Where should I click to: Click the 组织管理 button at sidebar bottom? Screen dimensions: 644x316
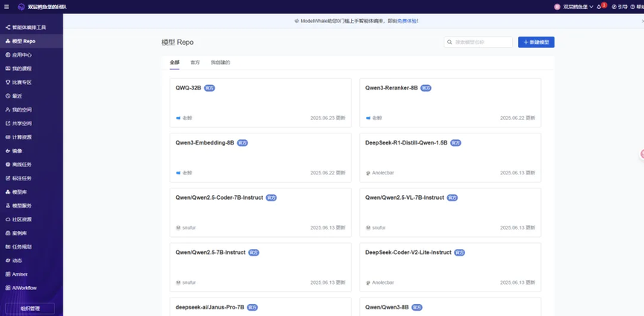(x=30, y=309)
